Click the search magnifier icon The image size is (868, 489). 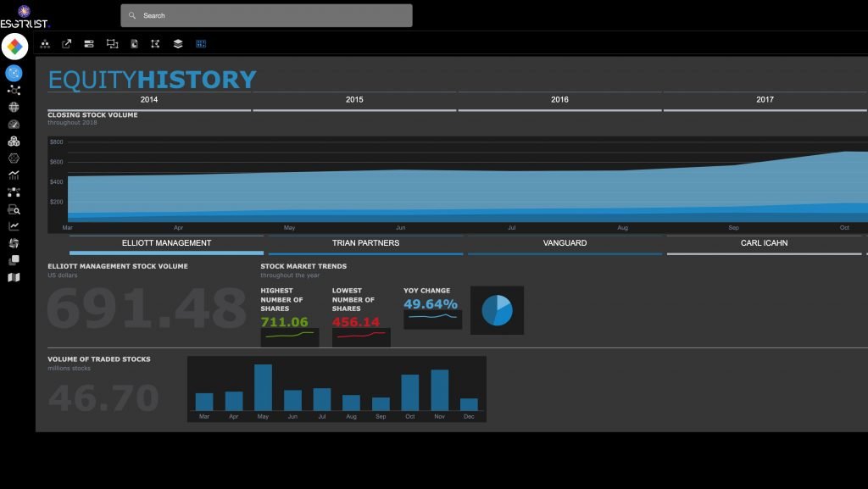(x=132, y=15)
